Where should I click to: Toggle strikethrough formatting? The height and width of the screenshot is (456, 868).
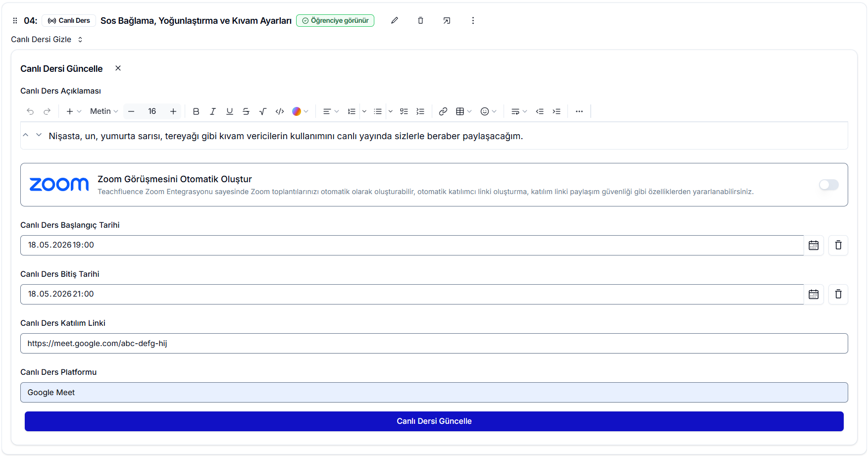pyautogui.click(x=246, y=111)
